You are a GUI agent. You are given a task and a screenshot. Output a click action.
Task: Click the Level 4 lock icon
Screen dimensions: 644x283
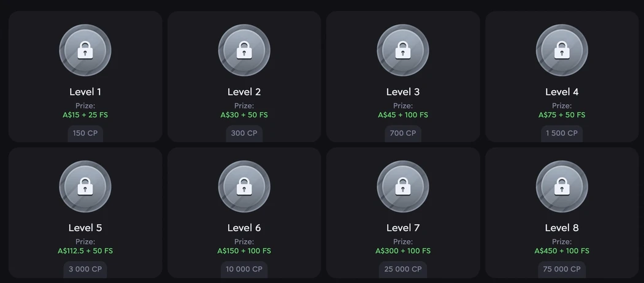pyautogui.click(x=562, y=51)
